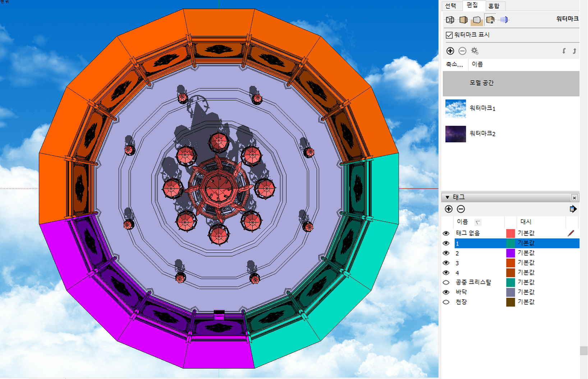Open watermark settings gear icon

[474, 51]
